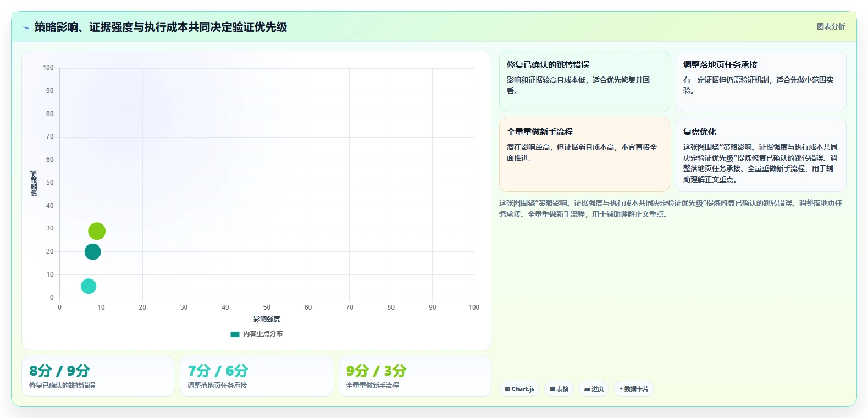Select the 9分 / 3分 stat card
The height and width of the screenshot is (418, 868).
(415, 376)
